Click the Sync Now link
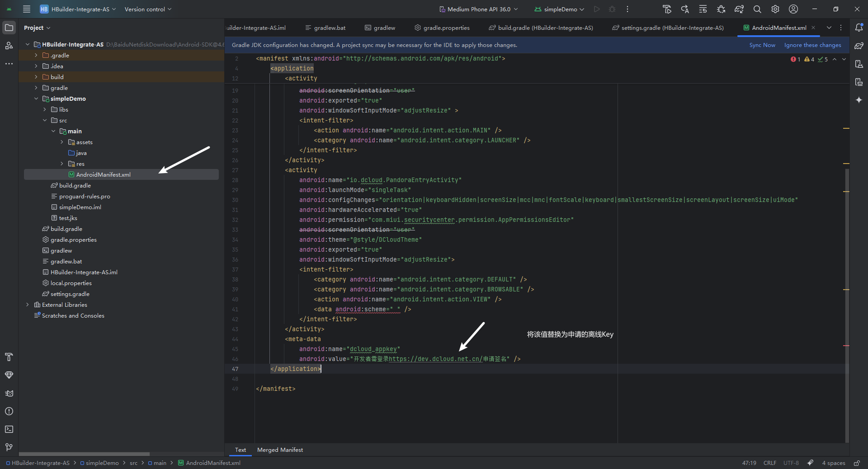Image resolution: width=868 pixels, height=469 pixels. tap(762, 45)
